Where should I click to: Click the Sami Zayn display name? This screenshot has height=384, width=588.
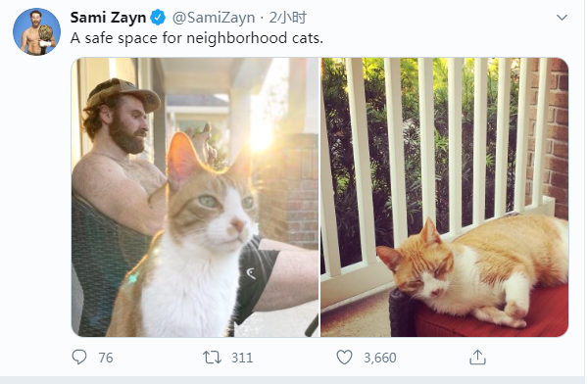(108, 18)
